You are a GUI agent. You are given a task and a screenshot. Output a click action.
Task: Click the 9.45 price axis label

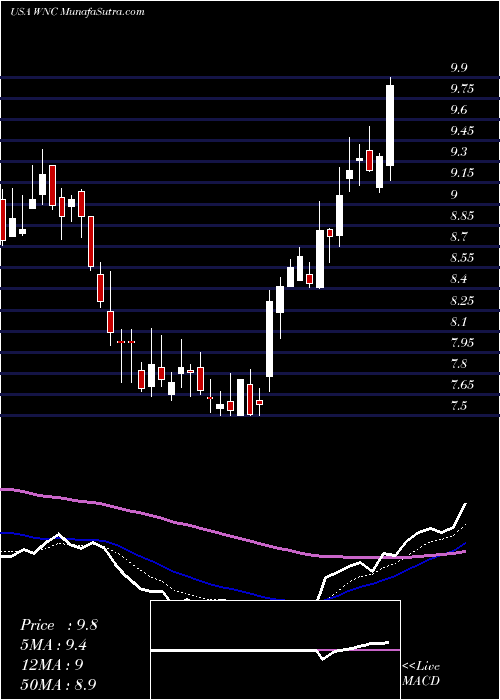coord(462,131)
